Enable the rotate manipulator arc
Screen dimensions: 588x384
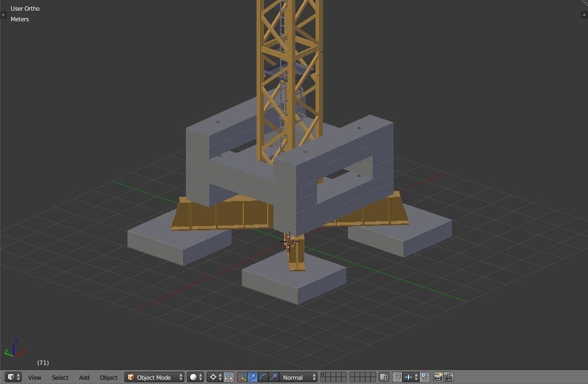click(263, 377)
